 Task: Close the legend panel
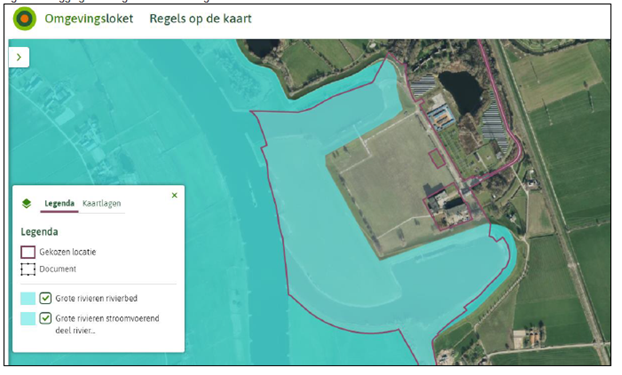[x=175, y=195]
